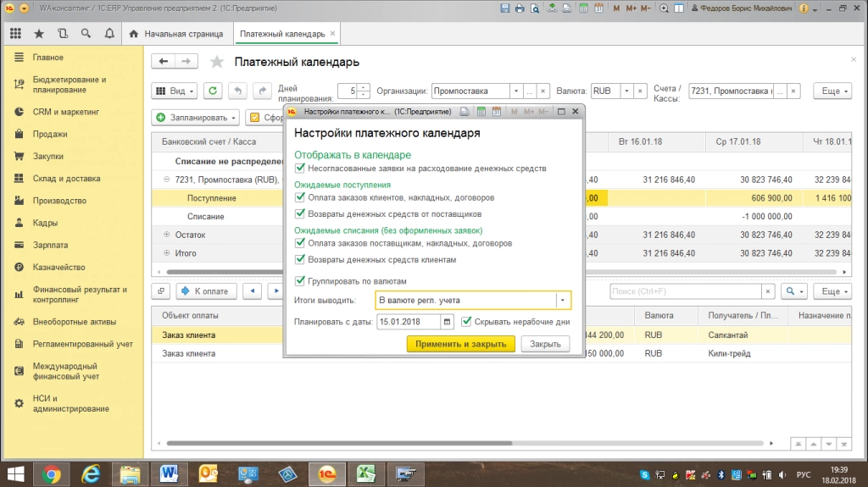Clear the Организации field with X
The width and height of the screenshot is (868, 487).
[x=543, y=91]
